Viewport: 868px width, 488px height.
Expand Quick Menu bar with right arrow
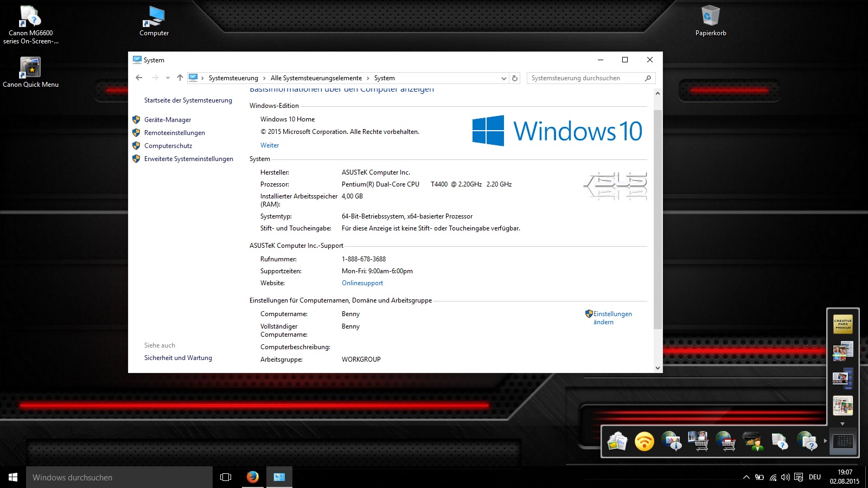(825, 441)
